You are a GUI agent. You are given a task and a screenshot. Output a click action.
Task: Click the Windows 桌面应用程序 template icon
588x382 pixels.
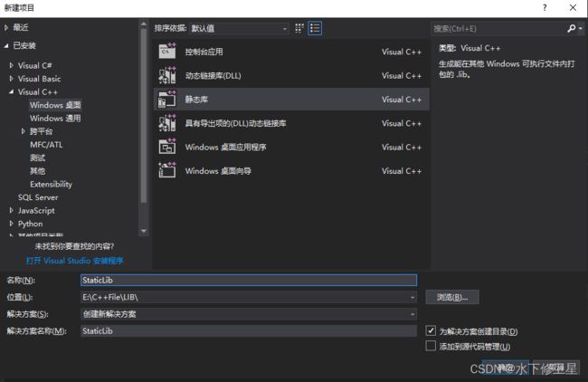point(167,147)
